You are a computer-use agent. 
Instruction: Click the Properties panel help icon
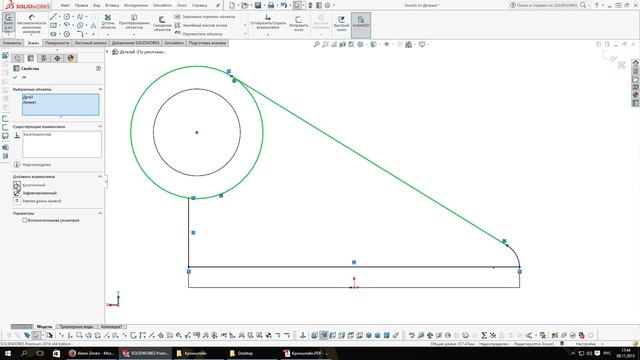pos(98,68)
